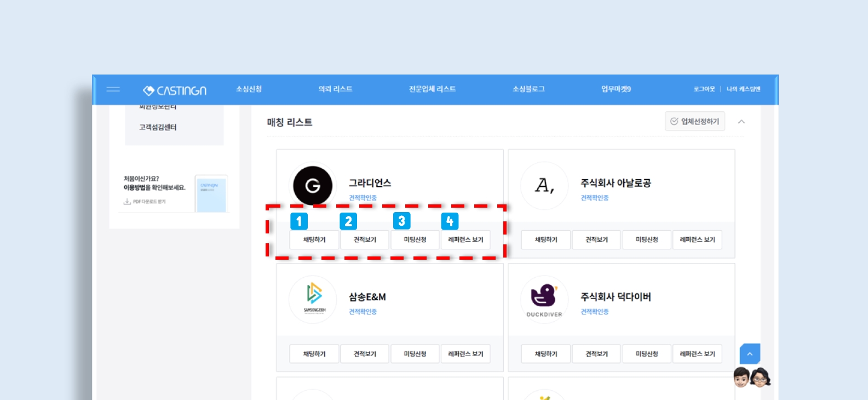Click 채팅하기 for 그라디언스
This screenshot has height=400, width=868.
click(x=314, y=240)
